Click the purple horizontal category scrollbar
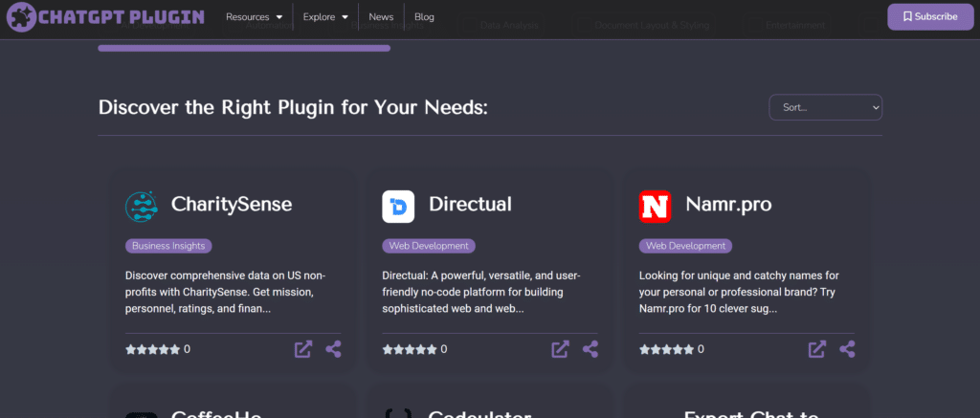980x418 pixels. pos(244,48)
